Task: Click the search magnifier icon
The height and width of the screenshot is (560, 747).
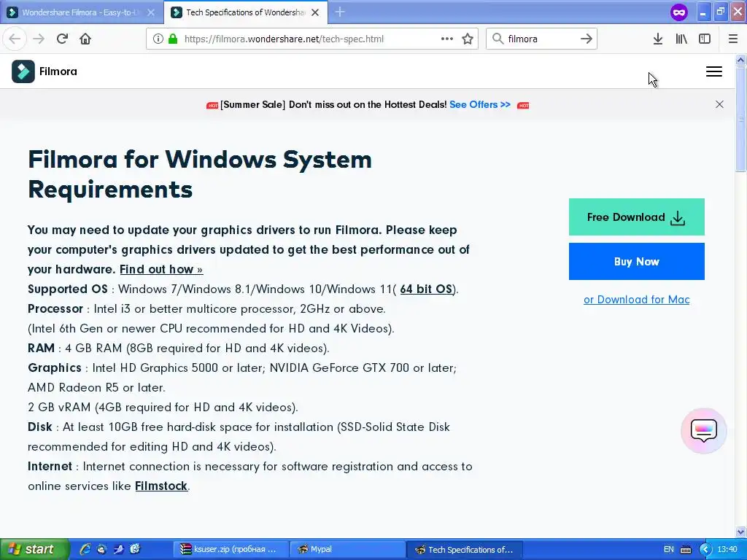Action: (498, 39)
